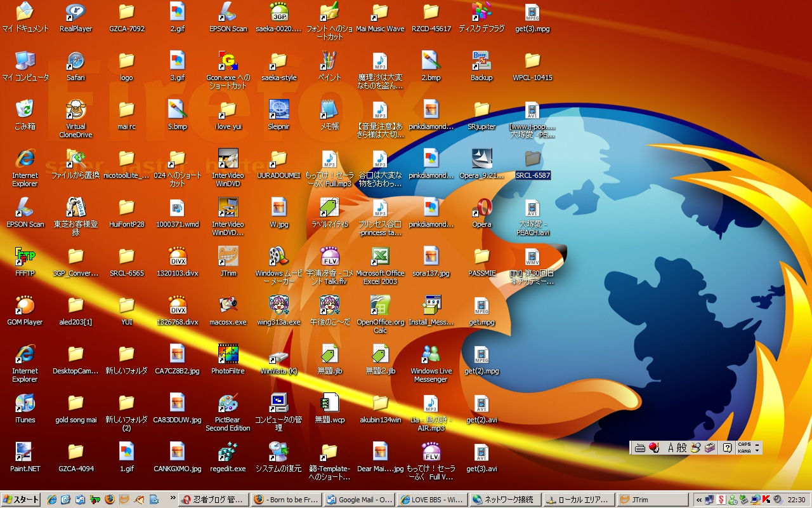
Task: Open the FFFTP desktop shortcut
Action: pos(25,262)
